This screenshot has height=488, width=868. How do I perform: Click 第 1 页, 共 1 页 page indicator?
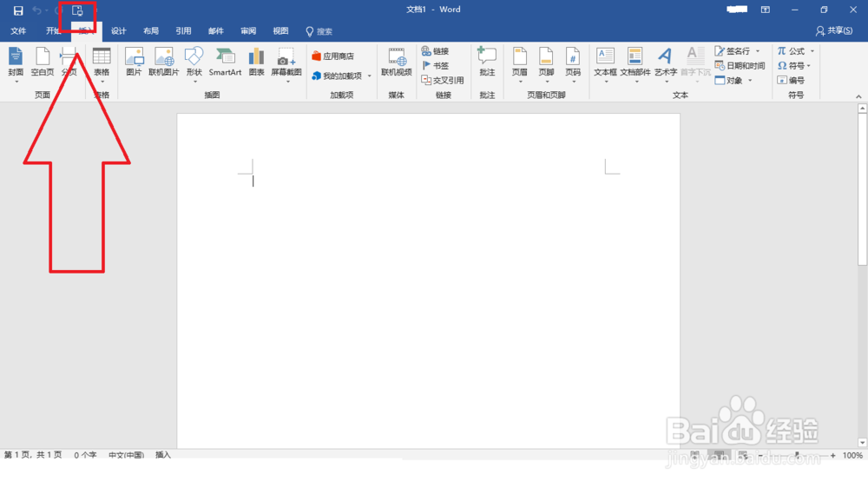33,455
